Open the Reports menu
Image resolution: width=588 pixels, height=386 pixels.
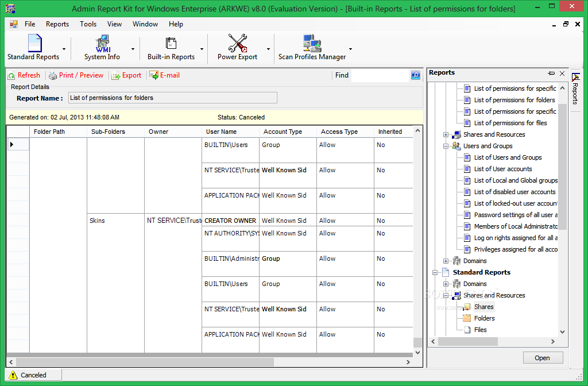point(57,24)
